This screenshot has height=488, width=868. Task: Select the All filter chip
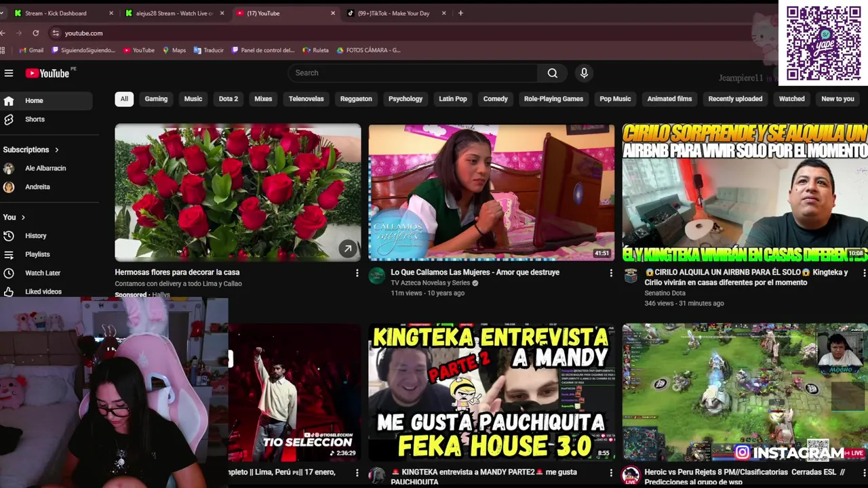(x=124, y=99)
